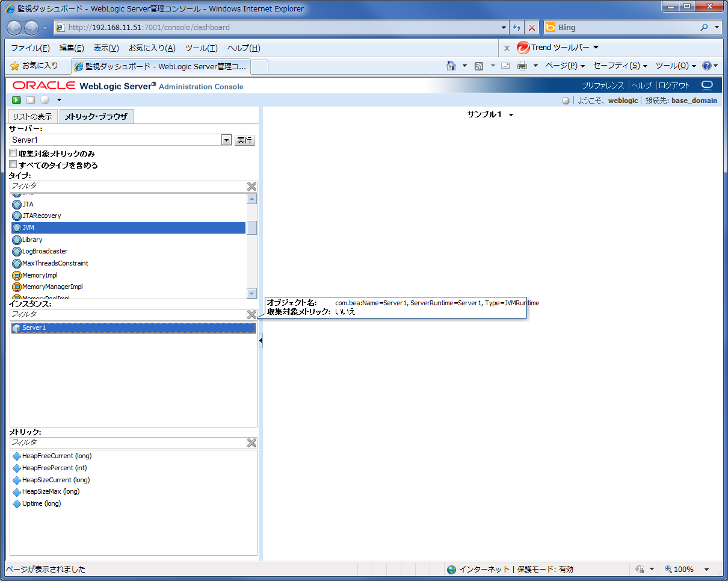Collapse the left panel with splitter arrow

click(261, 341)
